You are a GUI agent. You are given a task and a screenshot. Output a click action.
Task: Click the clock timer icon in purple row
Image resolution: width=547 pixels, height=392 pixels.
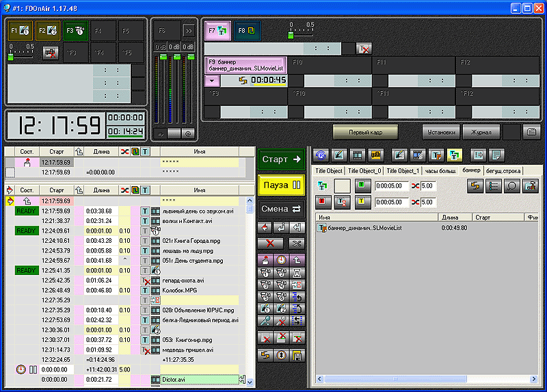[281, 260]
